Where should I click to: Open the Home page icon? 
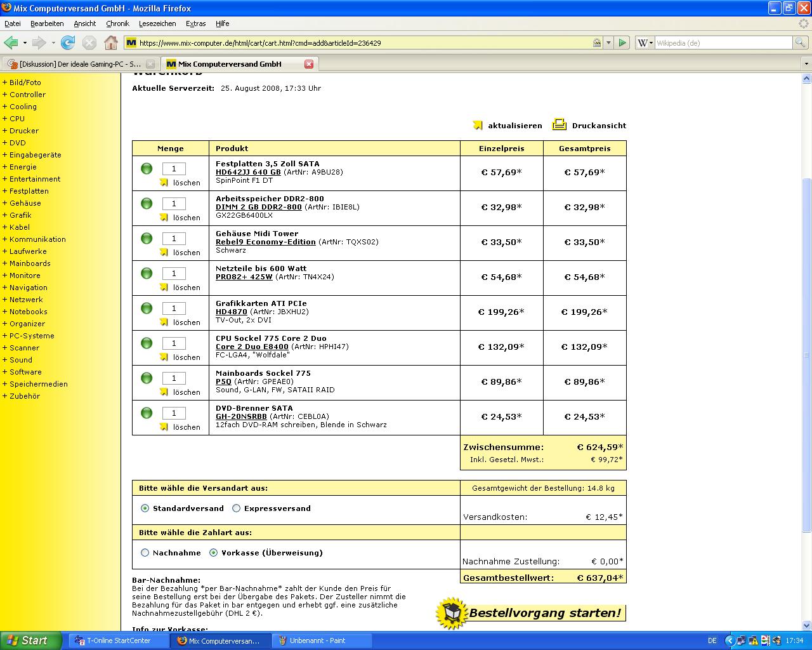coord(111,43)
